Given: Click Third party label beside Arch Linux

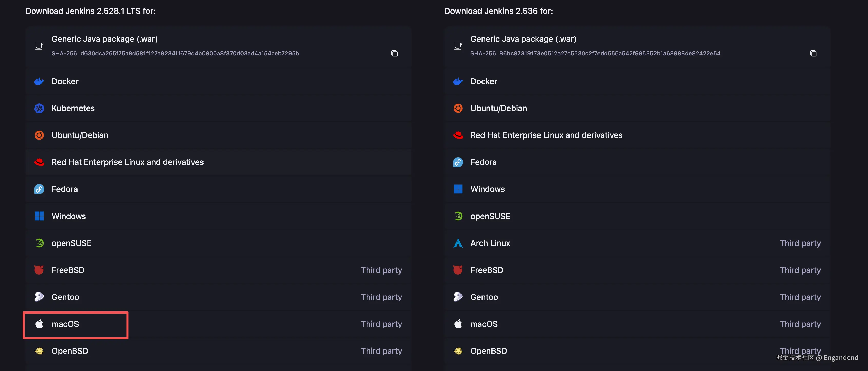Looking at the screenshot, I should [800, 243].
